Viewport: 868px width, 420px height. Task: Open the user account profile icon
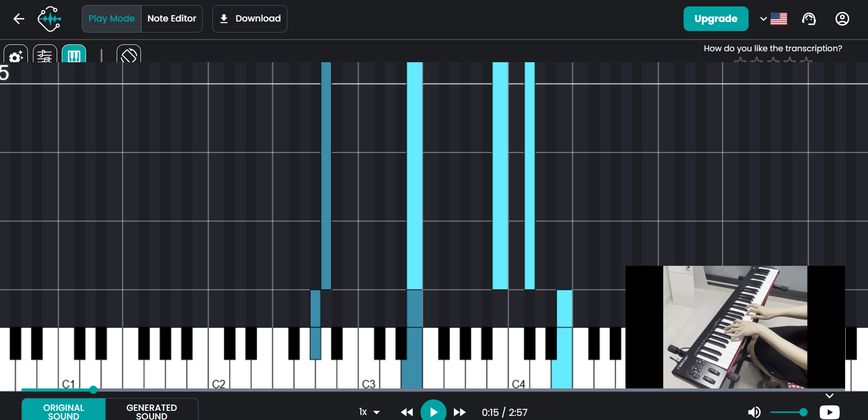pyautogui.click(x=842, y=19)
